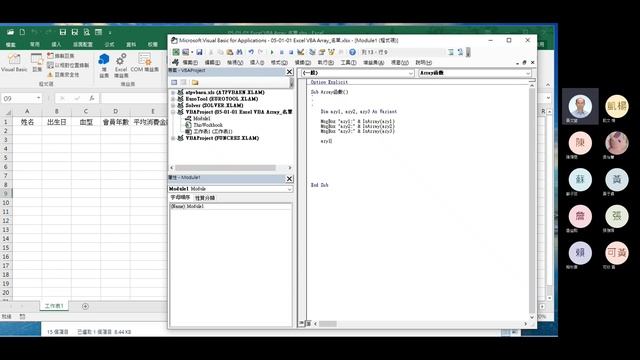Screen dimensions: 640x360
Task: Open quick access toolbar customize arrow
Action: pyautogui.click(x=110, y=32)
